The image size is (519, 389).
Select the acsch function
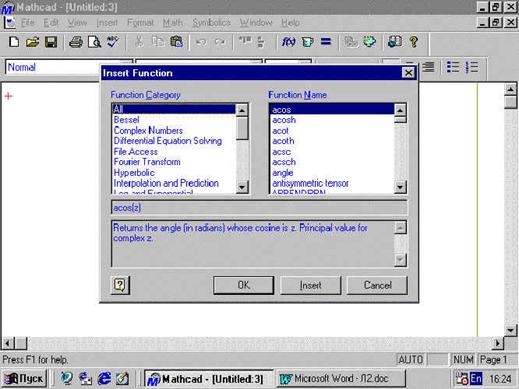coord(332,162)
